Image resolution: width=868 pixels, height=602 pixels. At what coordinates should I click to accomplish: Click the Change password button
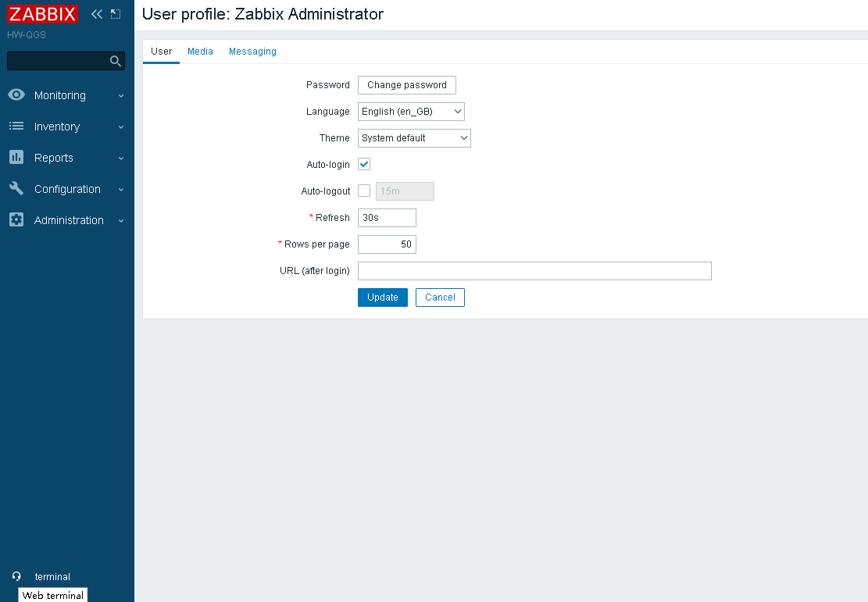tap(406, 85)
